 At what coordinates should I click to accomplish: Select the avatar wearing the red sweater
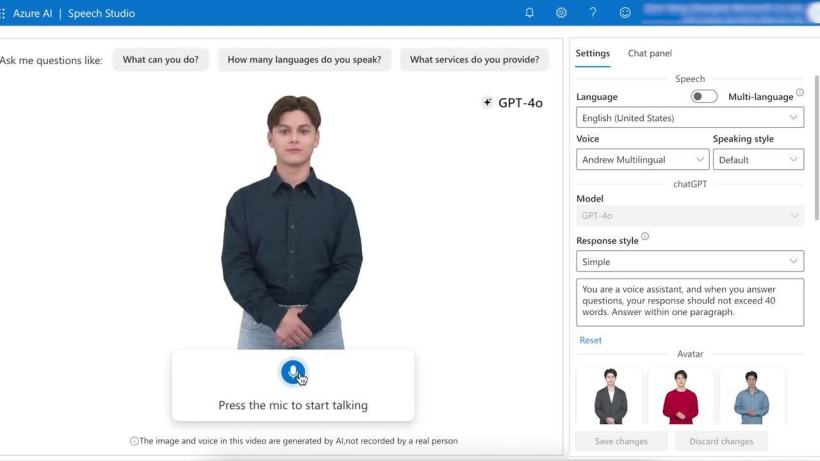pyautogui.click(x=681, y=397)
